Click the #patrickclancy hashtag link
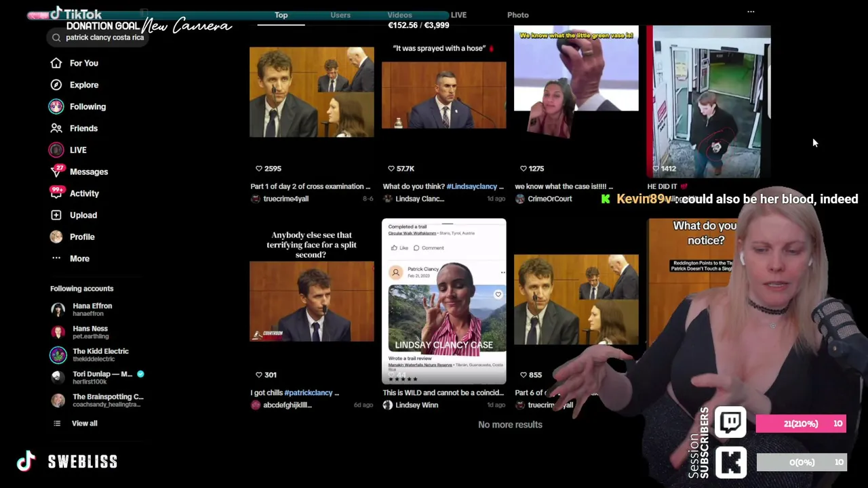The image size is (868, 488). (309, 392)
